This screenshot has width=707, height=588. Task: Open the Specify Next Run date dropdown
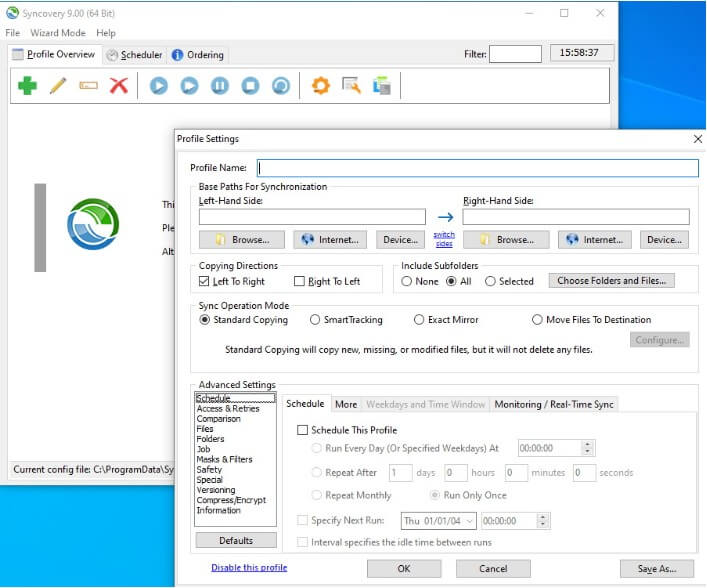[469, 521]
